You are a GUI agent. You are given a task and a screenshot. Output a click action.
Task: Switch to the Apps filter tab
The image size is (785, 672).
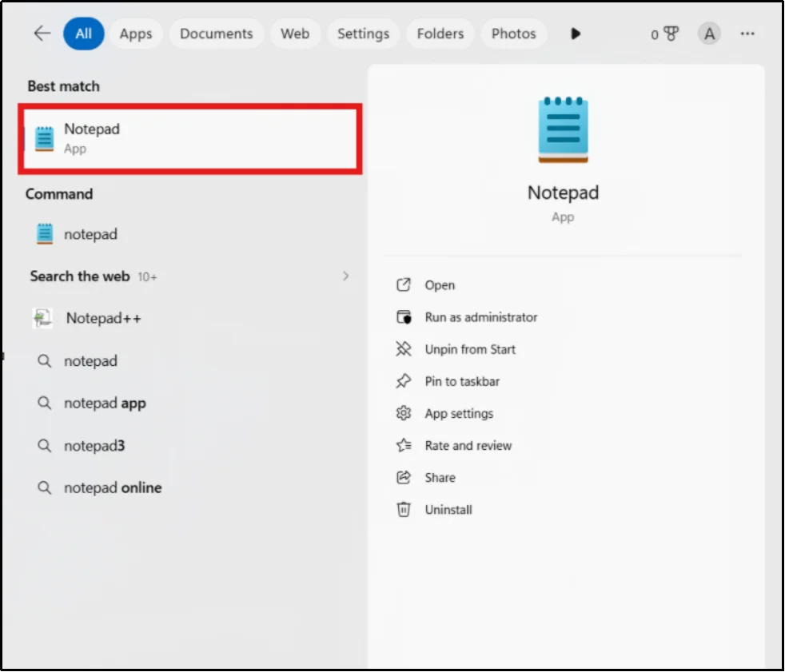(x=136, y=34)
